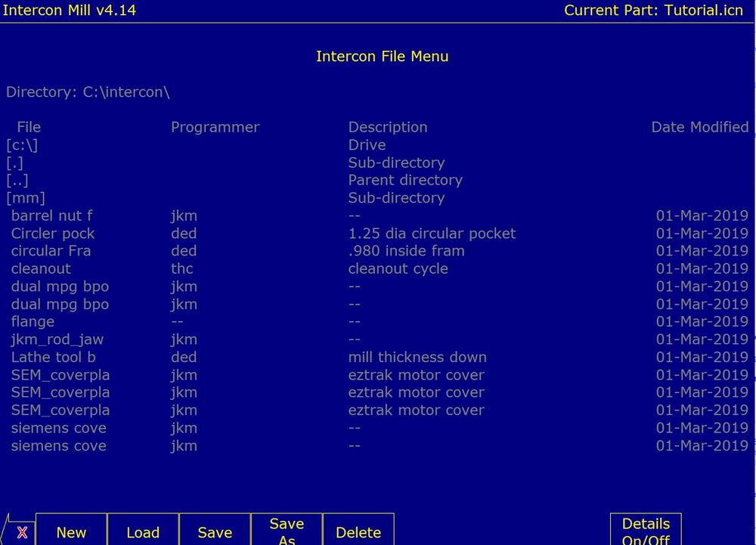Viewport: 756px width, 545px height.
Task: Select the [.] sub-directory entry
Action: [x=14, y=163]
